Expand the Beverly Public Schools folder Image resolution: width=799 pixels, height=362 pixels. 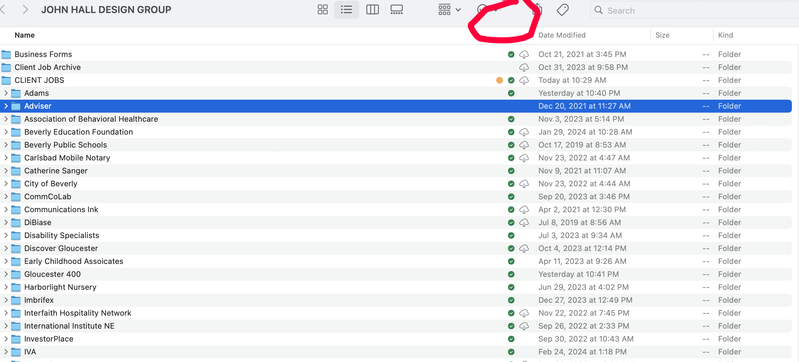coord(6,145)
